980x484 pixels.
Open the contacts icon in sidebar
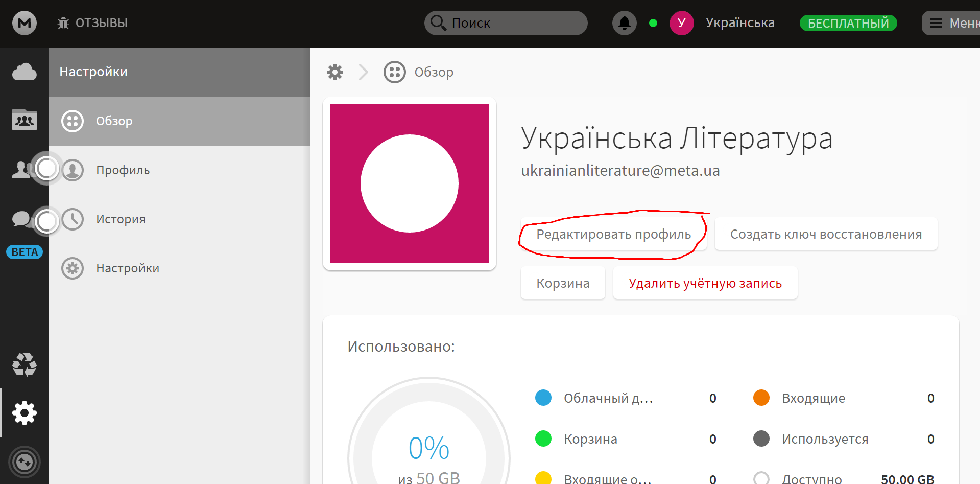pos(21,169)
